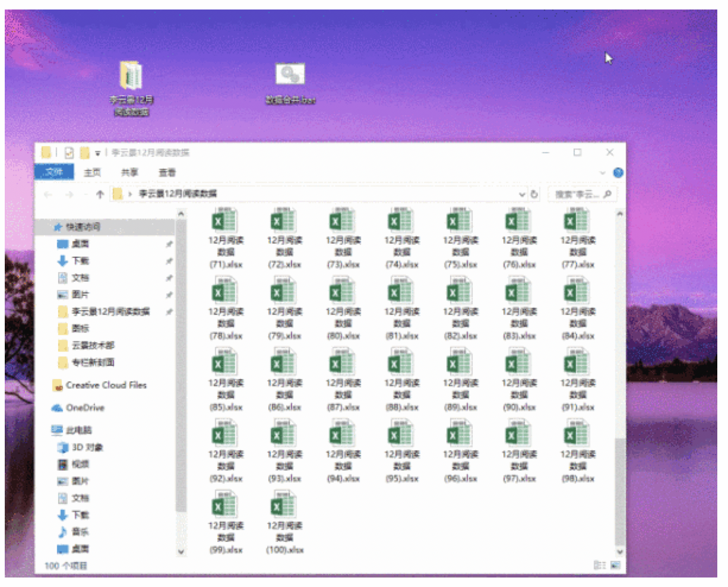
Task: Open the quick access toolbar customize dropdown
Action: 97,153
